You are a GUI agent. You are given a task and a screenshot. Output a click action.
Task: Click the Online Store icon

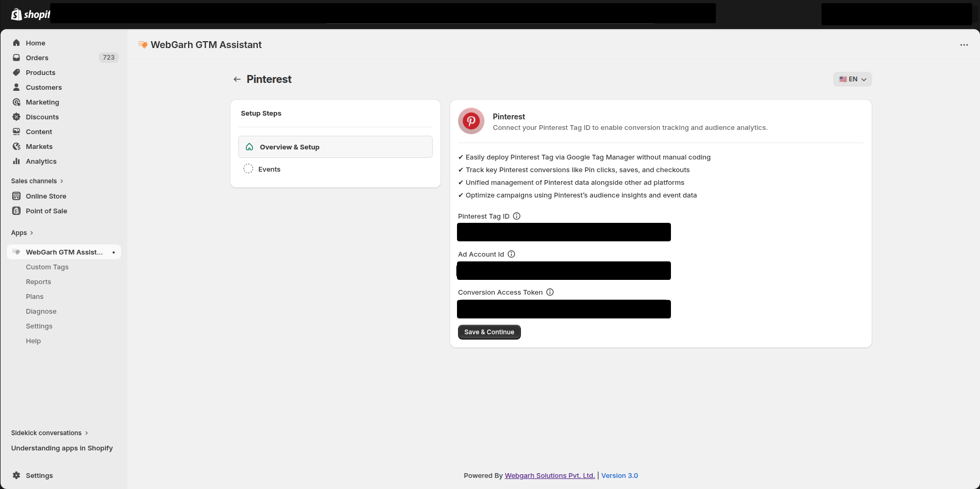pos(16,196)
